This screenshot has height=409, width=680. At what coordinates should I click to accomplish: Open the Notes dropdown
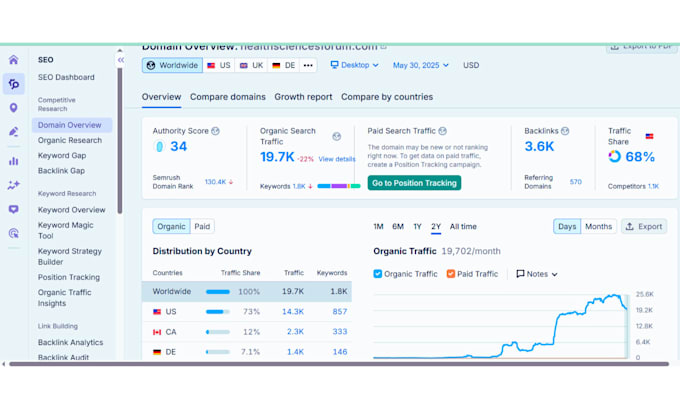pyautogui.click(x=536, y=274)
